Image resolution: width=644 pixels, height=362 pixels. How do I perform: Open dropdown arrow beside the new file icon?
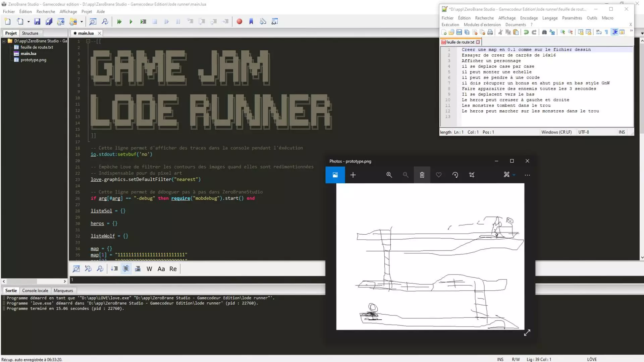[29, 22]
